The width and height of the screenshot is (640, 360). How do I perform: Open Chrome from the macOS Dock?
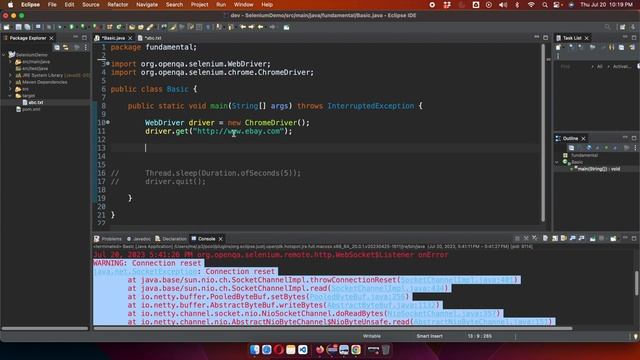(x=356, y=349)
